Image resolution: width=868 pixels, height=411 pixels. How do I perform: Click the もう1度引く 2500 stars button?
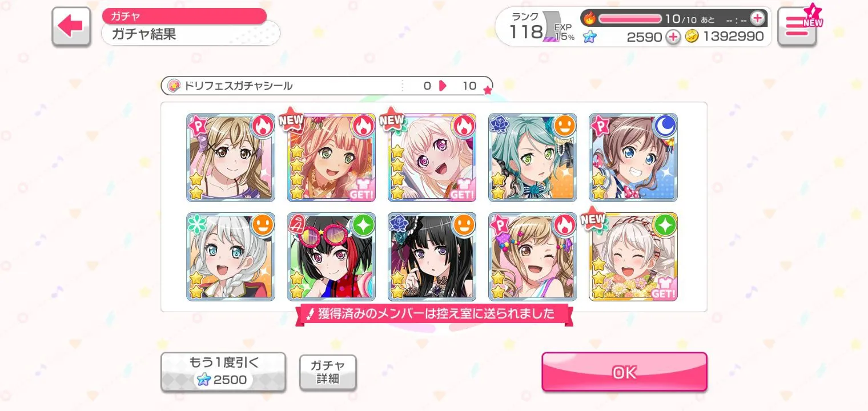coord(223,372)
